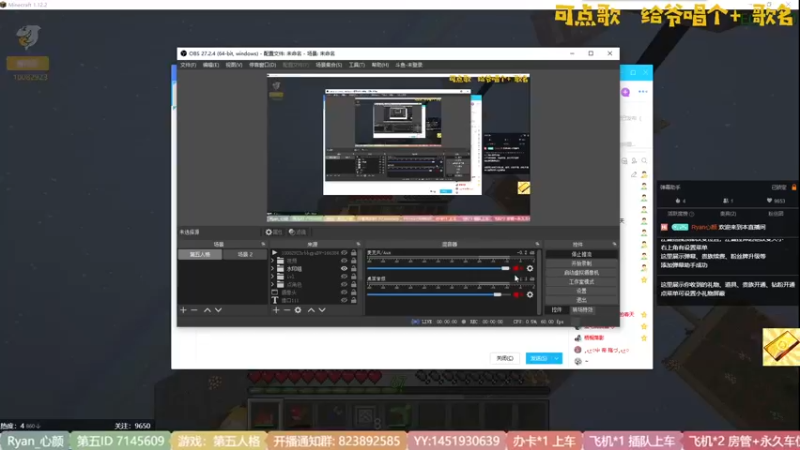Toggle lock for 摄像头 source

click(354, 292)
